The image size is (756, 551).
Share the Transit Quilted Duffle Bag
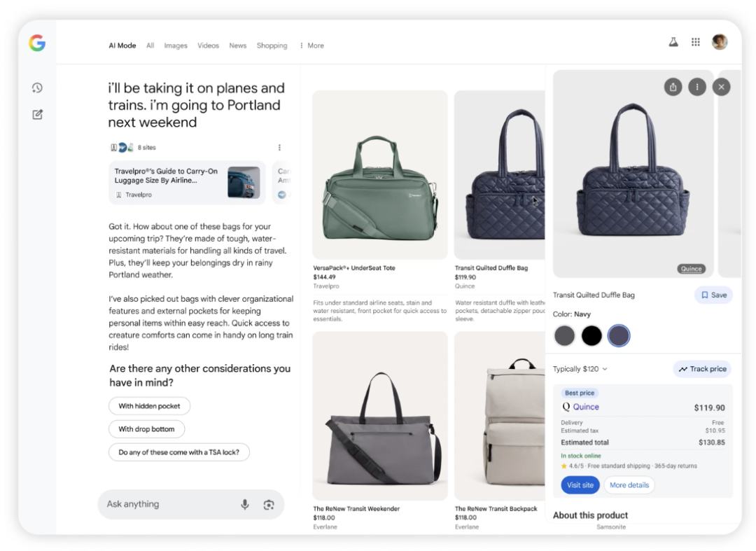[x=673, y=88]
